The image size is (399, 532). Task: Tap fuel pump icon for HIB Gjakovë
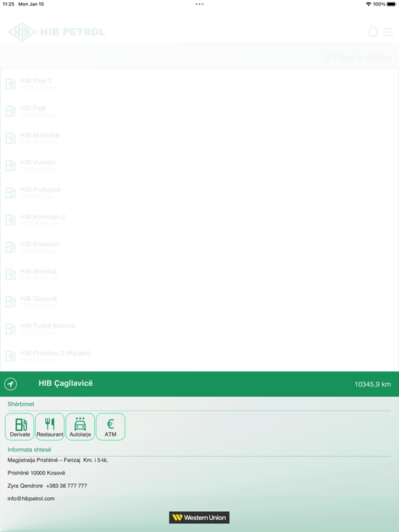click(x=10, y=301)
